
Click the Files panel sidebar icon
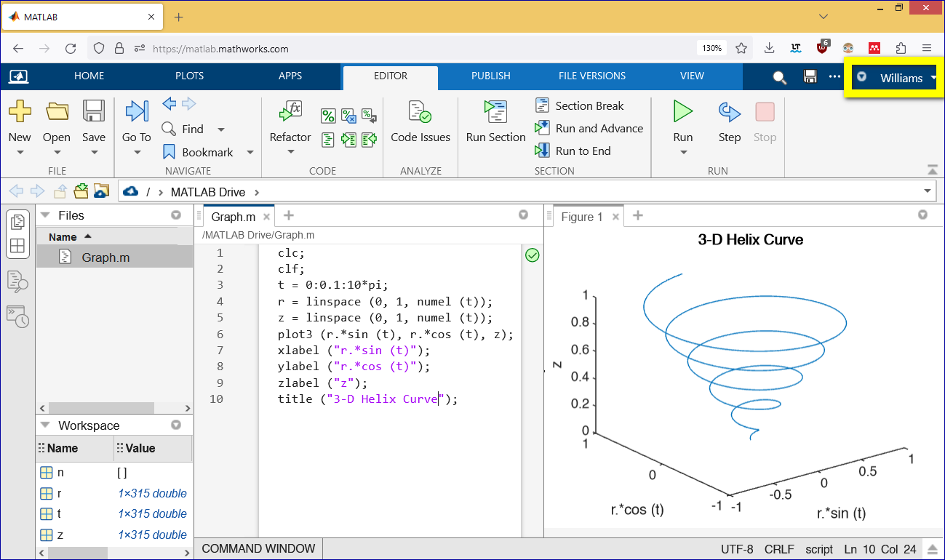tap(17, 222)
